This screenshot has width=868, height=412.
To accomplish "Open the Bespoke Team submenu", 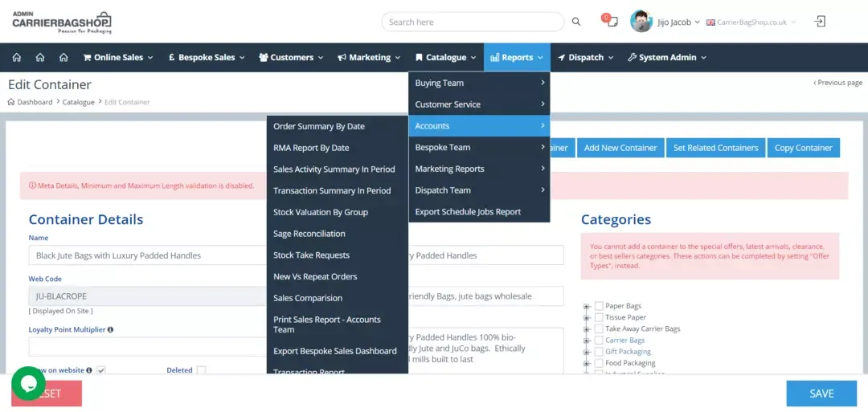I will click(479, 147).
